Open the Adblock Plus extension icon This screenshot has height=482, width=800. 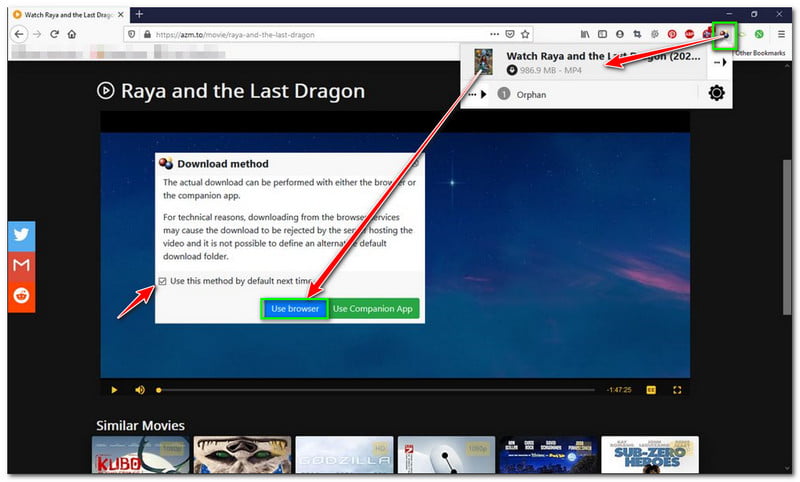[689, 34]
